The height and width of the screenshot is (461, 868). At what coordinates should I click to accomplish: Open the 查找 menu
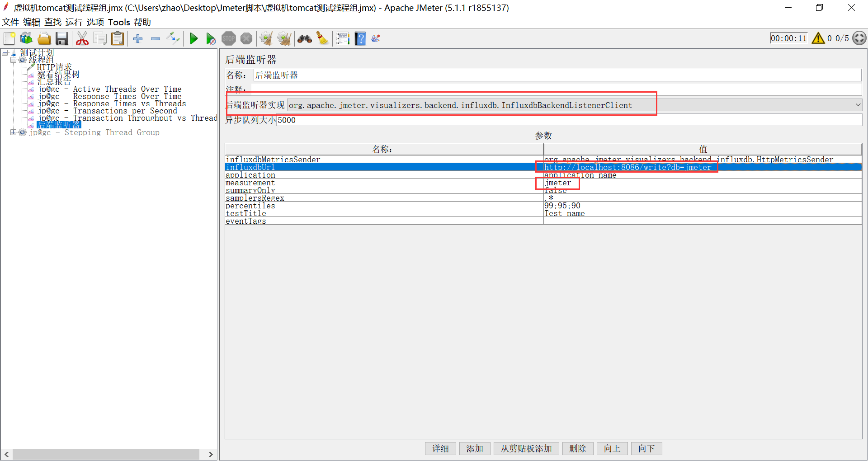pyautogui.click(x=53, y=22)
